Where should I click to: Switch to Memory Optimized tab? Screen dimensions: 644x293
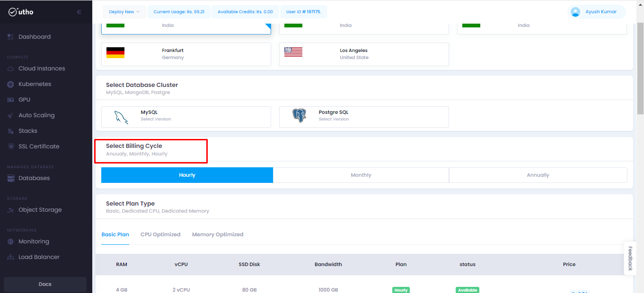coord(218,234)
